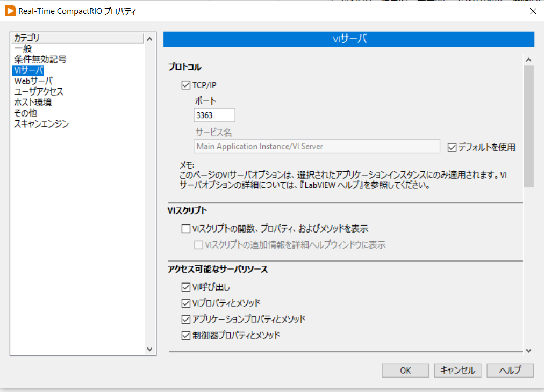The image size is (544, 392).
Task: Close the CompactRIO properties dialog
Action: tap(533, 11)
